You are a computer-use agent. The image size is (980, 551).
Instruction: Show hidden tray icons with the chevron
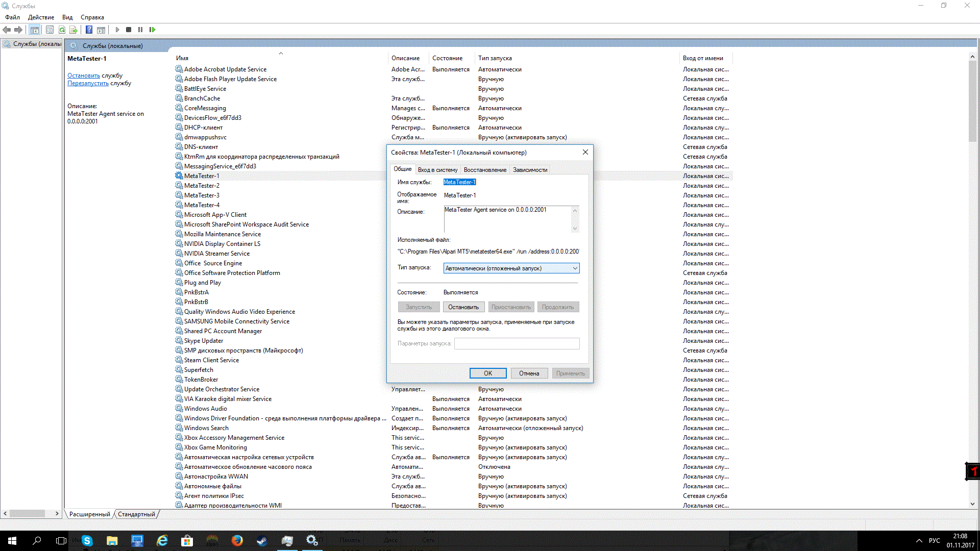pyautogui.click(x=919, y=541)
